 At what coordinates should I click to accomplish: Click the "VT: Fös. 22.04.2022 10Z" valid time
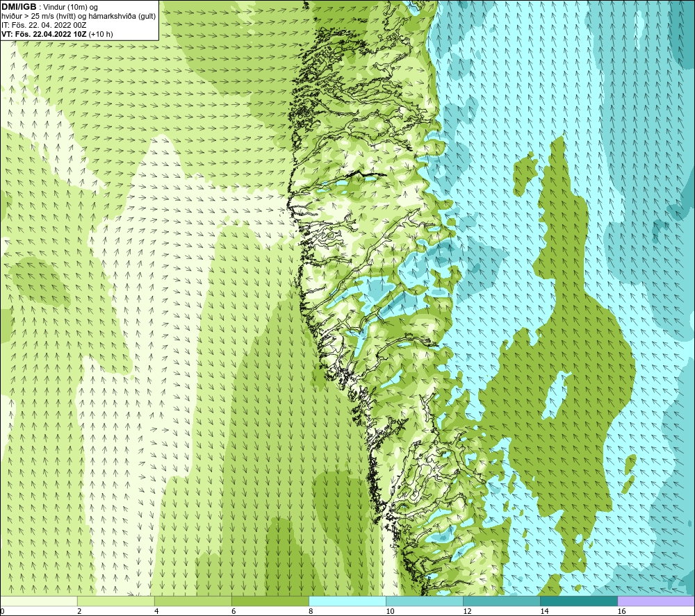pyautogui.click(x=44, y=34)
